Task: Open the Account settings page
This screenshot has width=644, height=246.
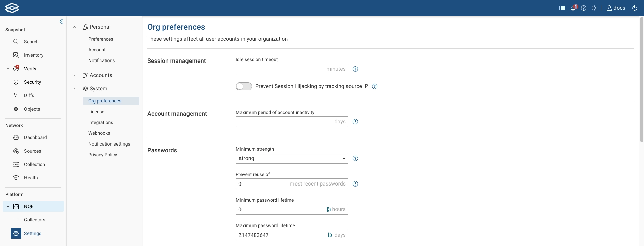Action: [x=97, y=50]
